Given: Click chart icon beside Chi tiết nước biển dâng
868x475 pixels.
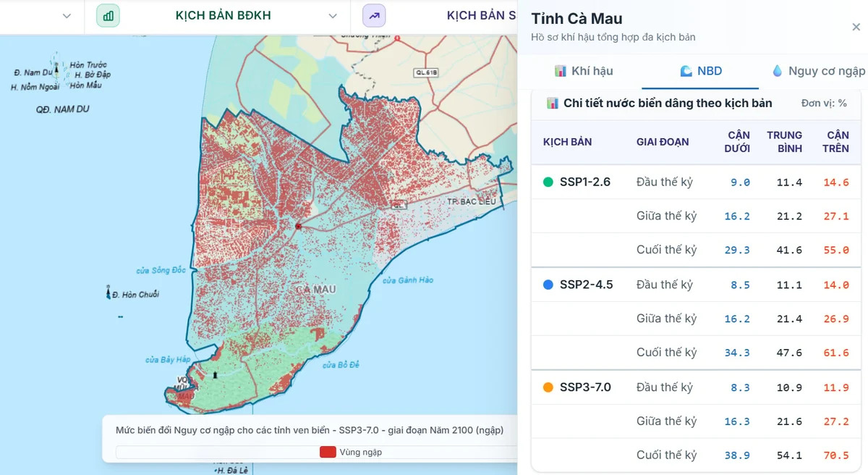Looking at the screenshot, I should (x=552, y=104).
